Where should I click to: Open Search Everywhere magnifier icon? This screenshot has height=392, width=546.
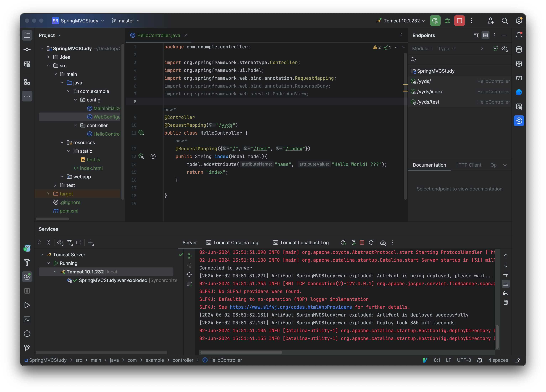click(505, 21)
